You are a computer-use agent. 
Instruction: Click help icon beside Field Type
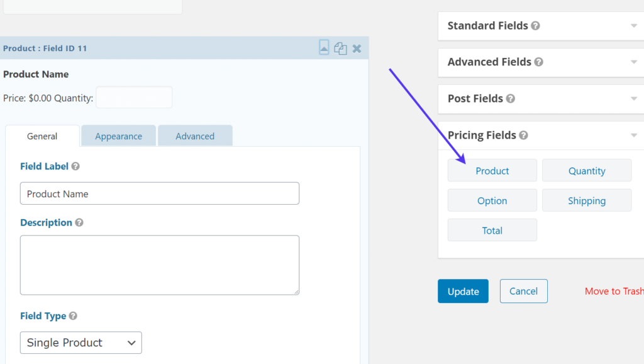coord(73,316)
